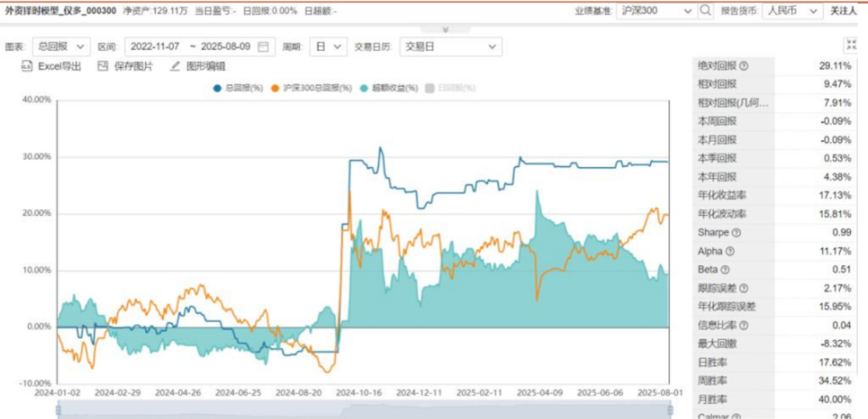
Task: Click the 保存图片 save image icon
Action: tap(103, 66)
